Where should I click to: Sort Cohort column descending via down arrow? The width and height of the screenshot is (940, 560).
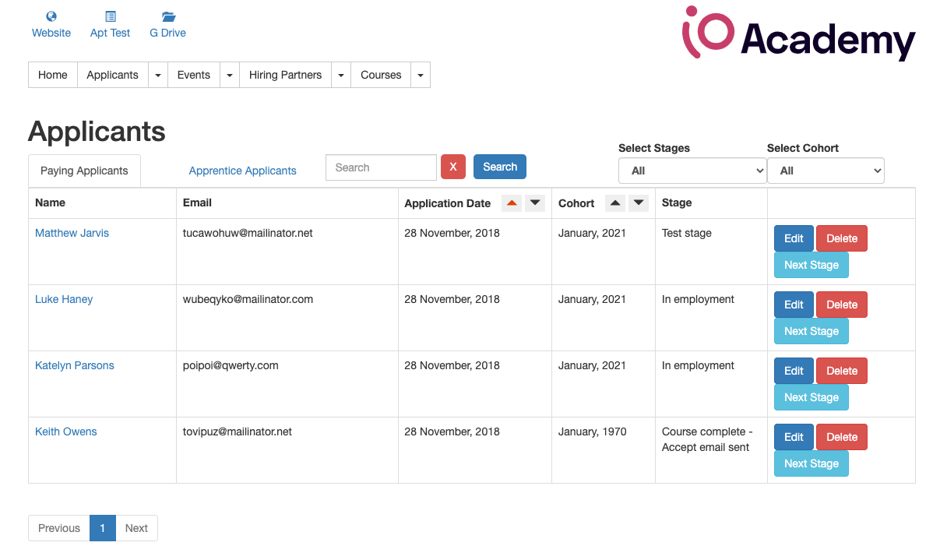pyautogui.click(x=638, y=203)
